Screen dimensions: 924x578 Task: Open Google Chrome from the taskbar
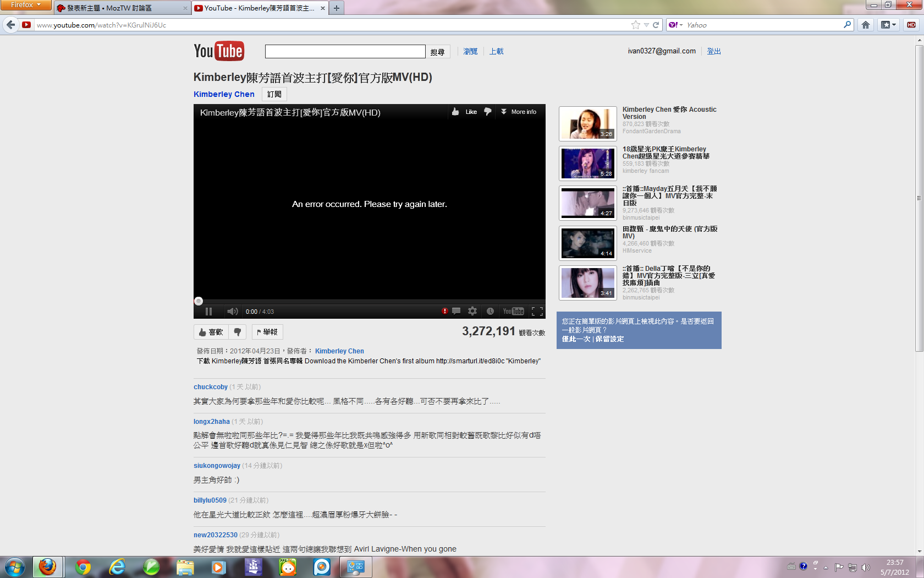point(83,567)
